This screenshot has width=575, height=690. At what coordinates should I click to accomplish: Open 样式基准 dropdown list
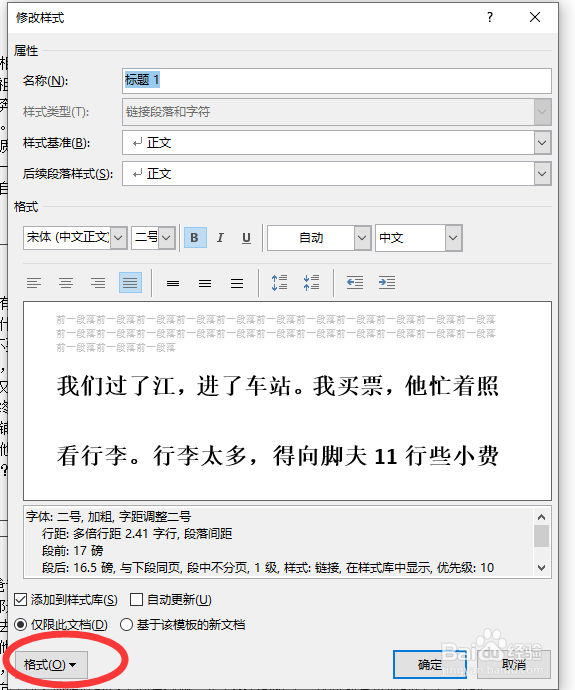[x=542, y=143]
